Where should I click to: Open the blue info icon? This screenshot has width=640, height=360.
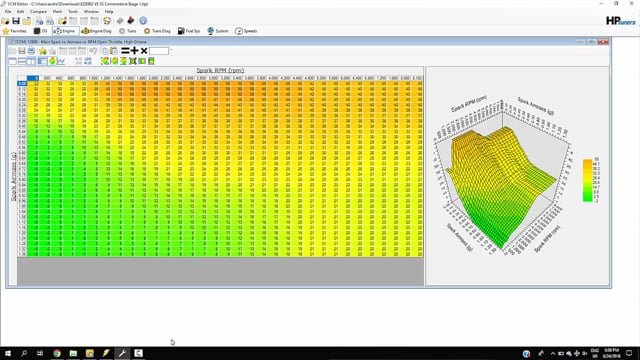point(143,20)
